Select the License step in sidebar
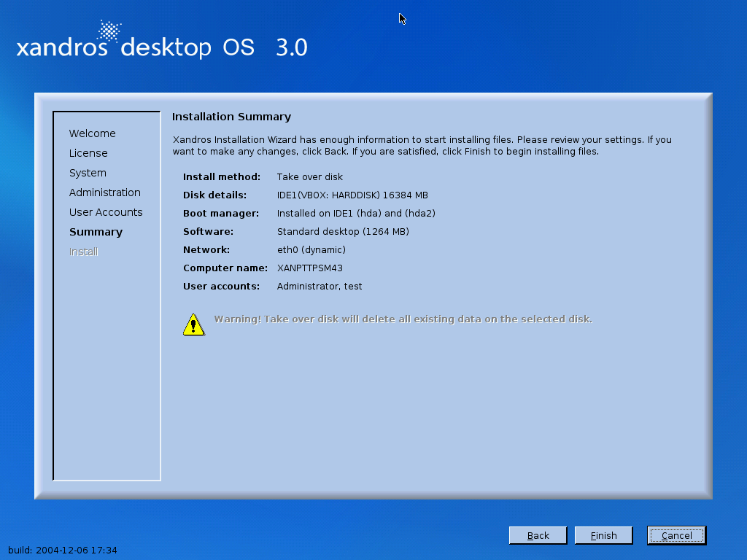 coord(88,153)
